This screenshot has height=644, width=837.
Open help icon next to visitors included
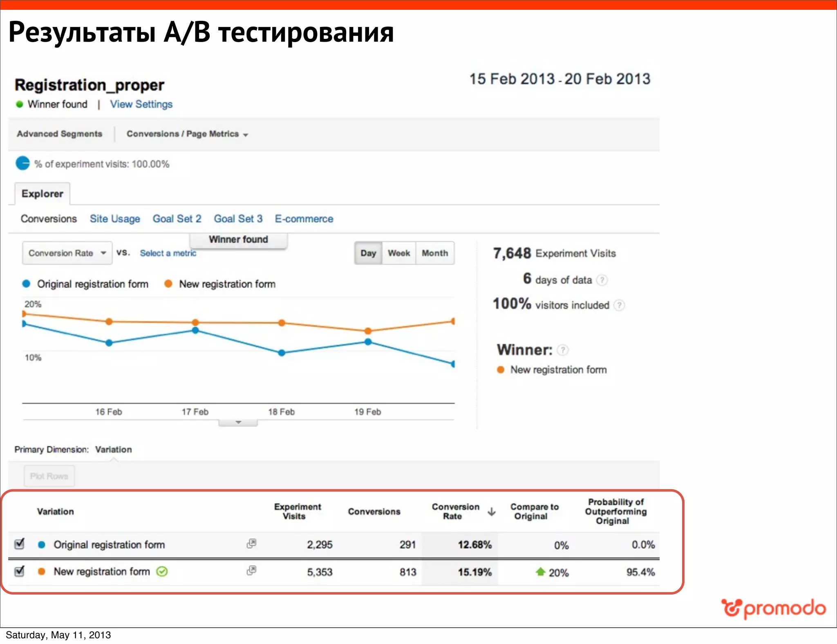[x=619, y=305]
